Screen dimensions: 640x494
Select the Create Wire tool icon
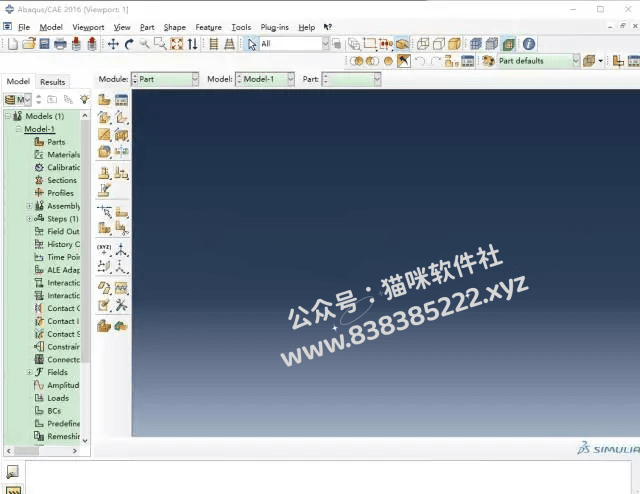click(x=104, y=134)
